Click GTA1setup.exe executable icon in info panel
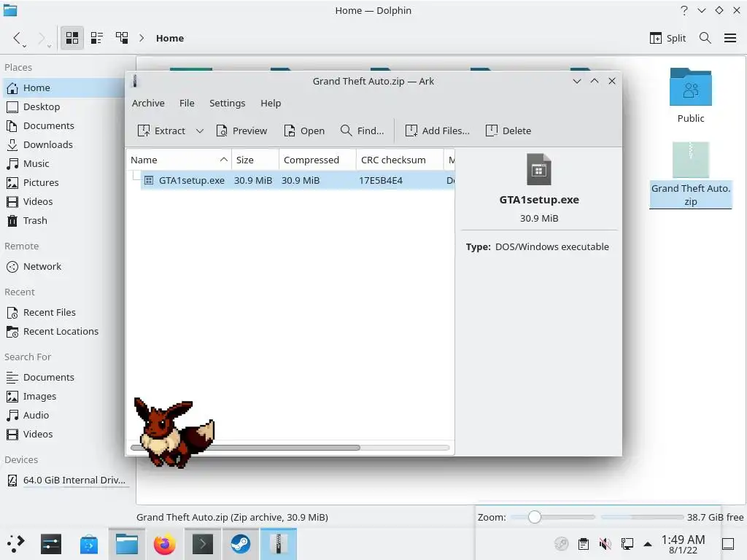Viewport: 747px width, 560px height. click(539, 169)
